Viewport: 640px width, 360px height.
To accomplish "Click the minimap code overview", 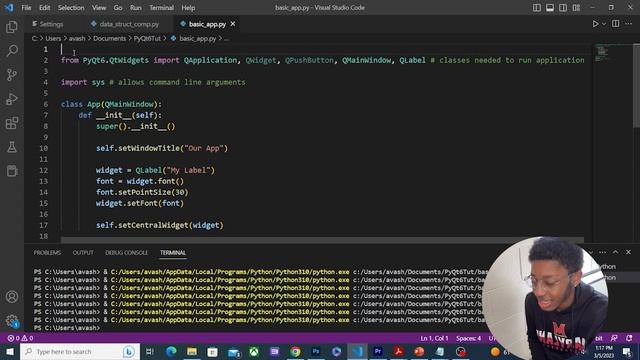I will 602,53.
